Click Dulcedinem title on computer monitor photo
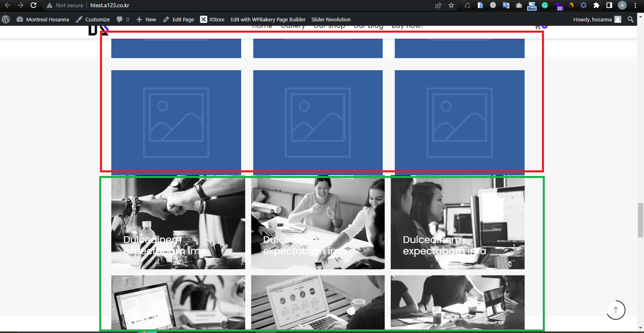 click(445, 245)
